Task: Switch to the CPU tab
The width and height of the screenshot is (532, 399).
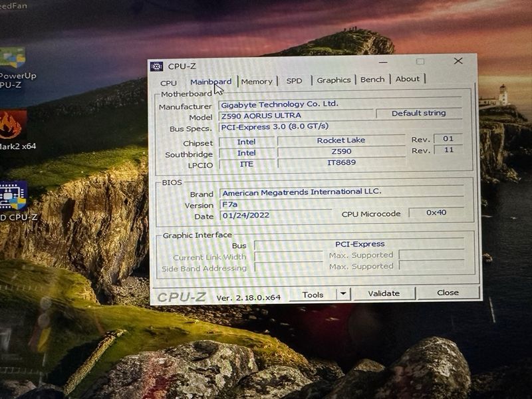Action: [x=168, y=82]
